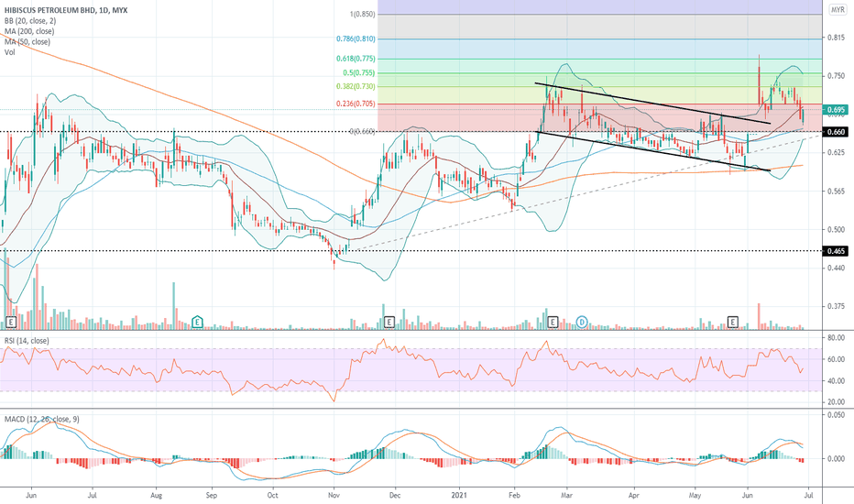Select the Fibonacci 0.786(0.810) level label
The width and height of the screenshot is (854, 504).
tap(356, 38)
